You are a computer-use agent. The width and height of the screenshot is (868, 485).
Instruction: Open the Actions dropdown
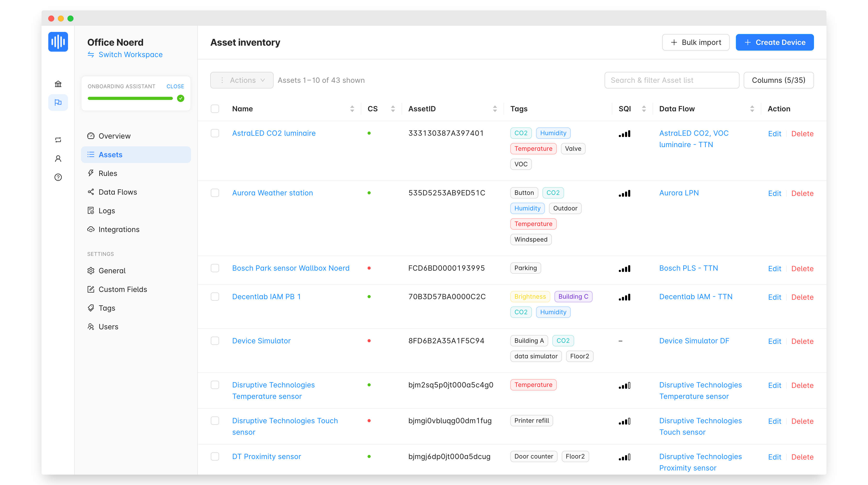point(242,80)
